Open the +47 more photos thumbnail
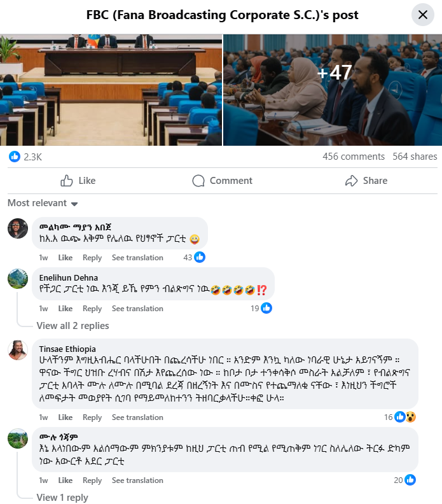This screenshot has width=442, height=504. 333,90
